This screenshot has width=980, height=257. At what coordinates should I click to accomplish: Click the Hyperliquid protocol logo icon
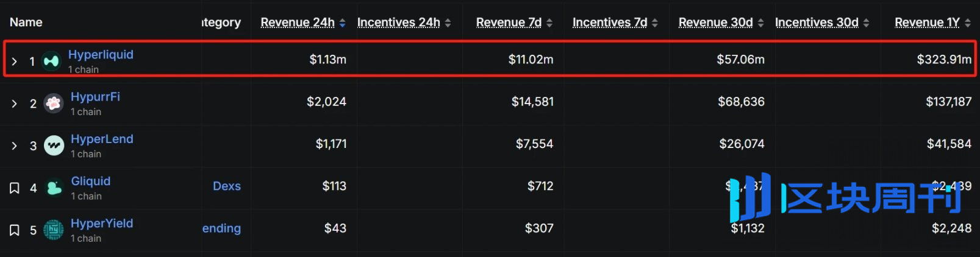[51, 61]
